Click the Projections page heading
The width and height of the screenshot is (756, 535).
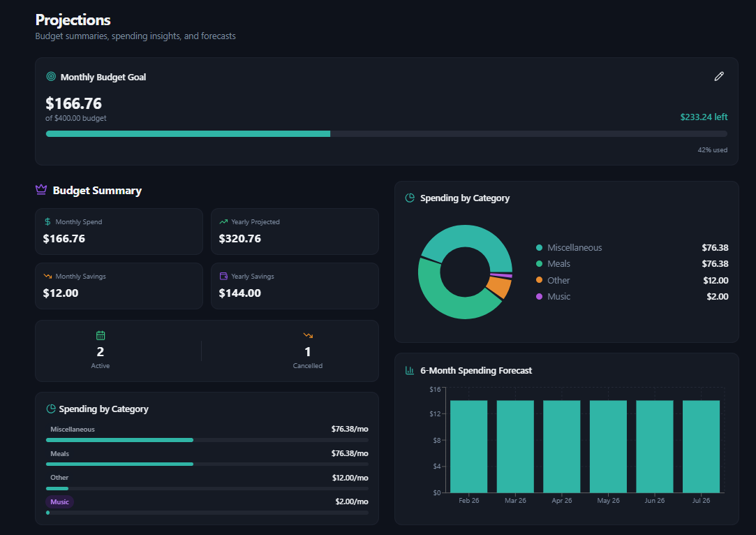tap(73, 20)
